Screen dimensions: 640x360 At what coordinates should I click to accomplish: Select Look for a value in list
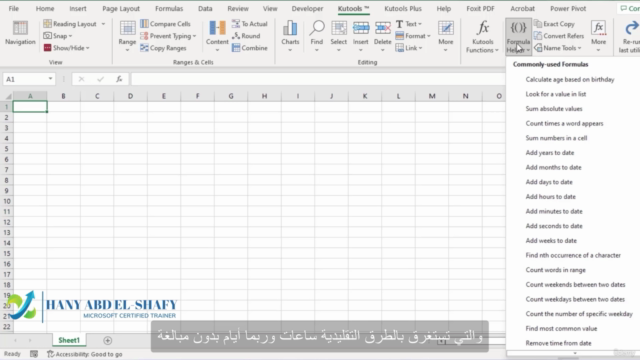556,94
